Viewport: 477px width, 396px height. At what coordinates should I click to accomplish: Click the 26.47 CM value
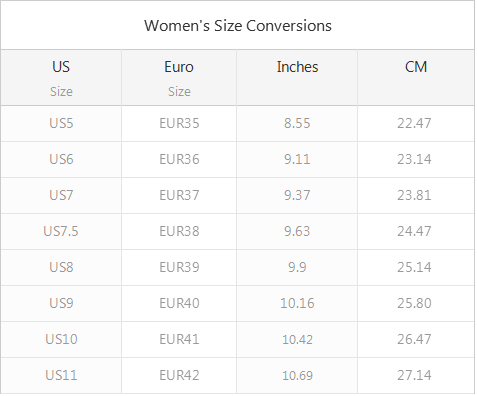pyautogui.click(x=414, y=339)
